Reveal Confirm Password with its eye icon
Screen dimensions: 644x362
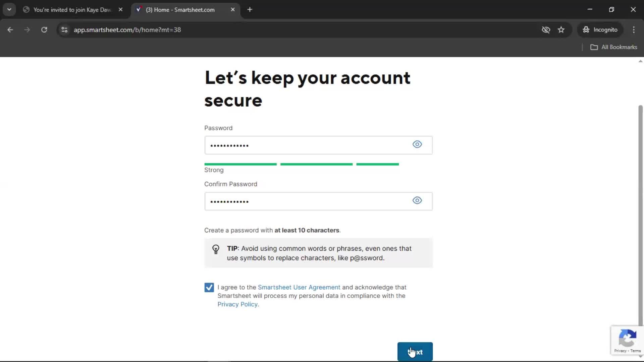tap(417, 200)
